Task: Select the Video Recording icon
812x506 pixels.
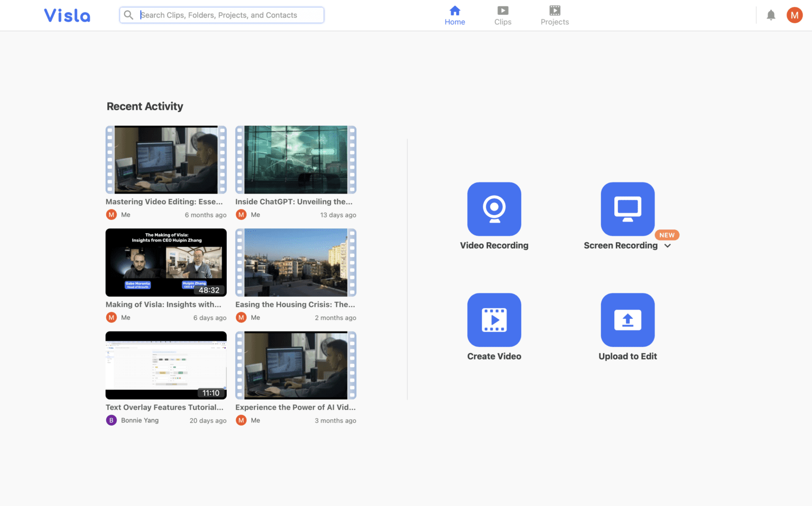Action: coord(494,209)
